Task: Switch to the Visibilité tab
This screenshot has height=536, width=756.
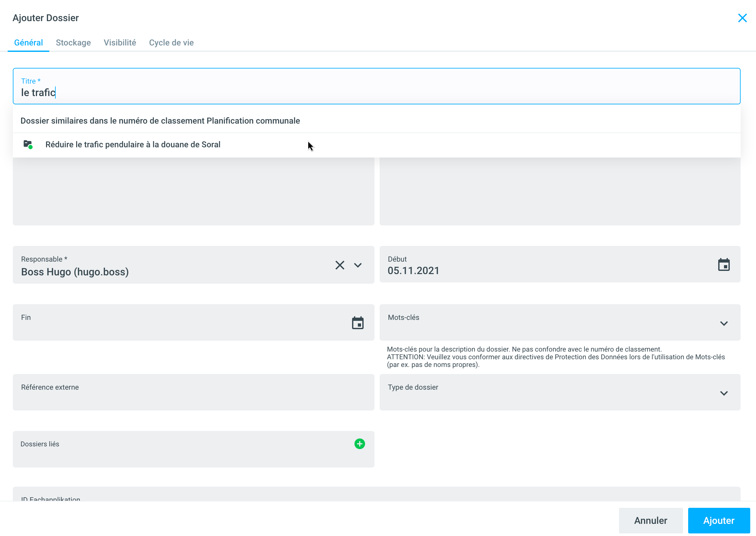Action: tap(120, 43)
